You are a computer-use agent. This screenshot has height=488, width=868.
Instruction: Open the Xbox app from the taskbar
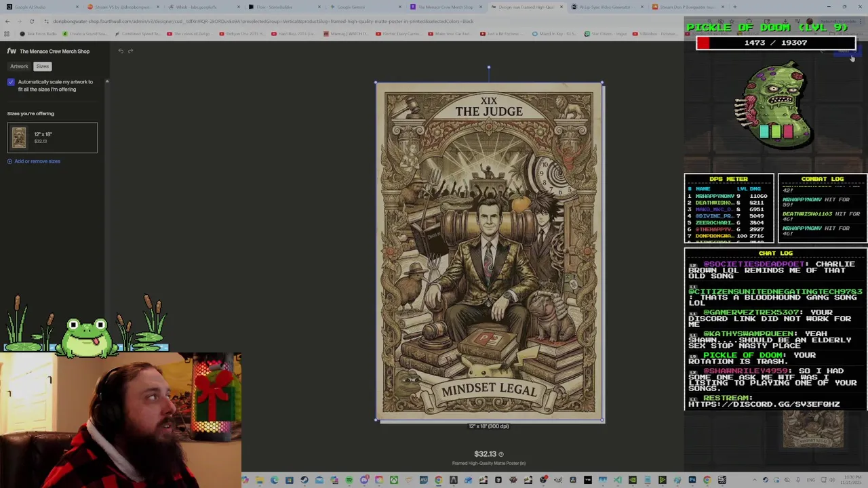[393, 481]
